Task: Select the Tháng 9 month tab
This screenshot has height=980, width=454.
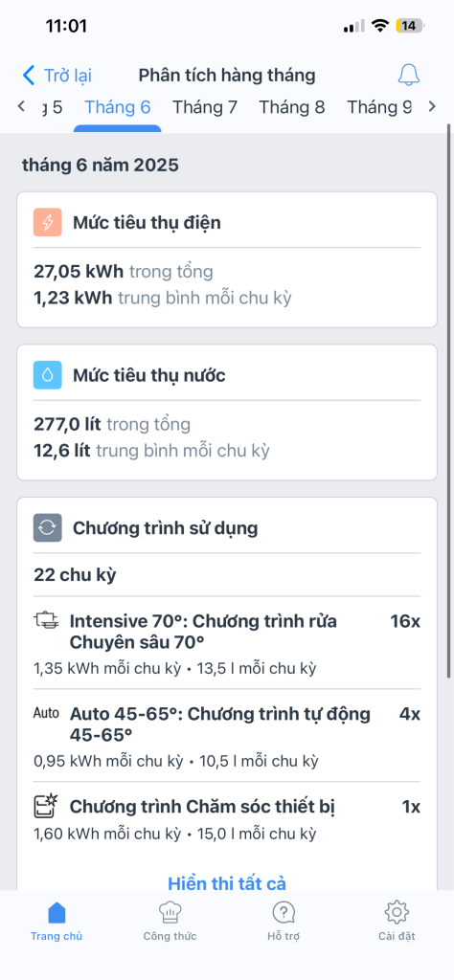Action: coord(379,107)
